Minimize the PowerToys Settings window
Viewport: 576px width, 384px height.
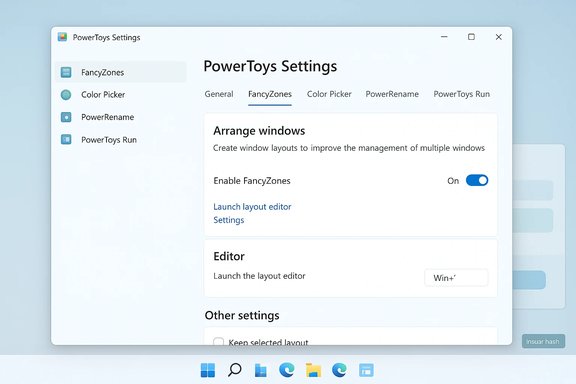pos(444,37)
